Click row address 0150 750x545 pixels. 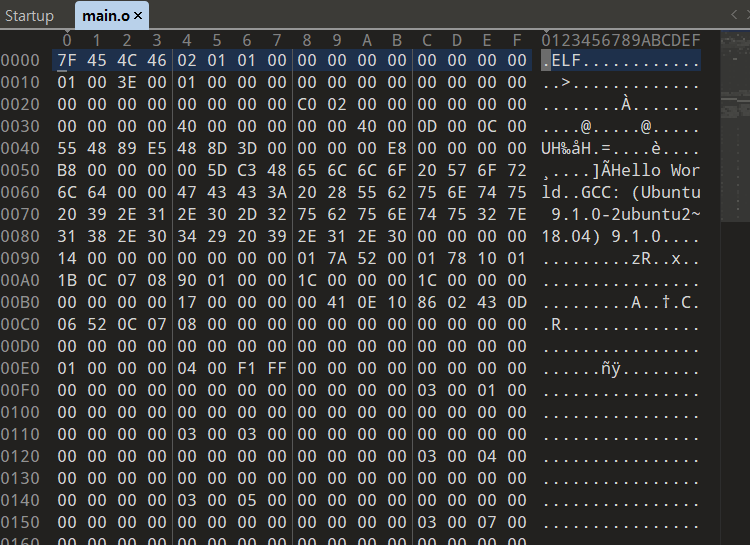(x=20, y=523)
